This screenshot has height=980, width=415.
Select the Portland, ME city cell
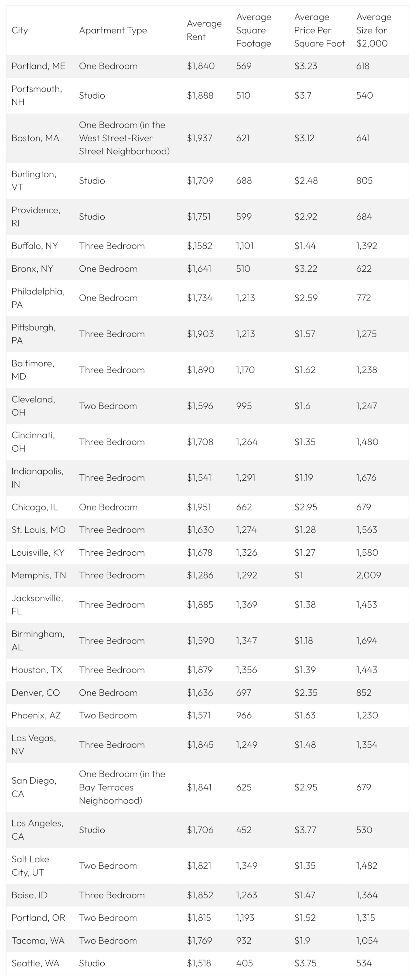(x=38, y=66)
